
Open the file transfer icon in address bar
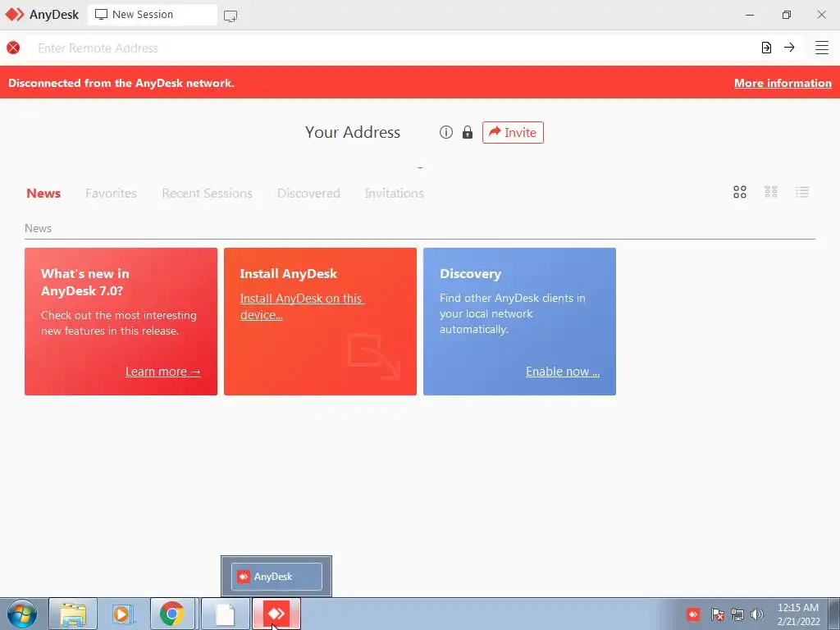tap(767, 48)
